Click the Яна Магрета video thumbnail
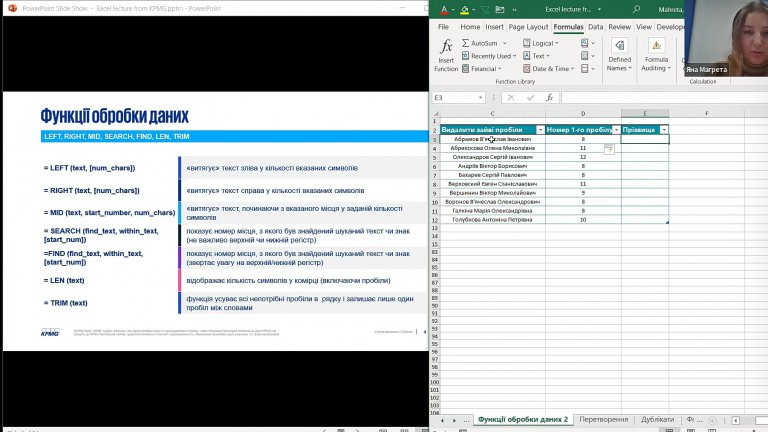The image size is (768, 432). (726, 38)
